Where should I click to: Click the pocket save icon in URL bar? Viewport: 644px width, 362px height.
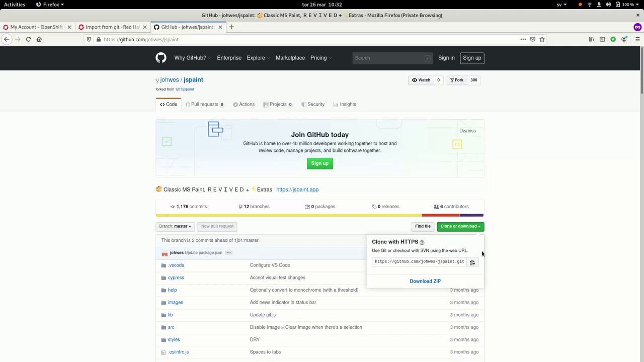coord(532,39)
